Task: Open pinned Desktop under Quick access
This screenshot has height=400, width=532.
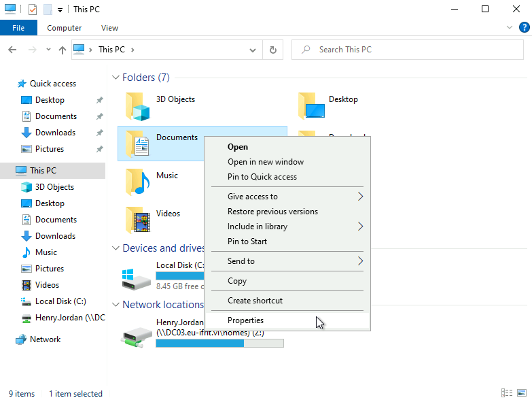Action: pyautogui.click(x=52, y=100)
